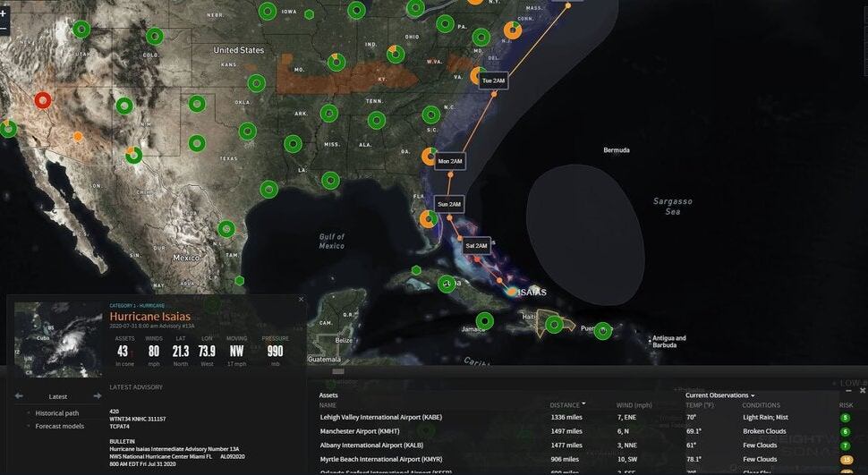868x475 pixels.
Task: Sort assets by NAME column header
Action: tap(328, 405)
